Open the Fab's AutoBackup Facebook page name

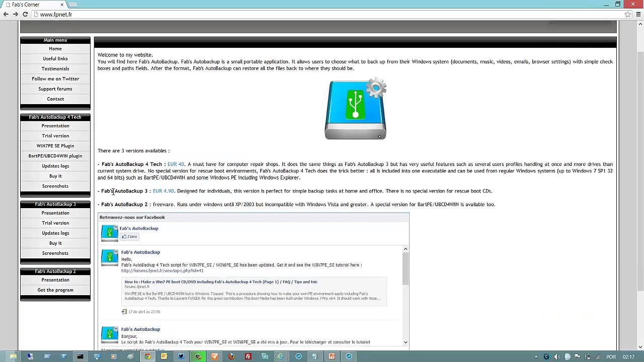139,228
